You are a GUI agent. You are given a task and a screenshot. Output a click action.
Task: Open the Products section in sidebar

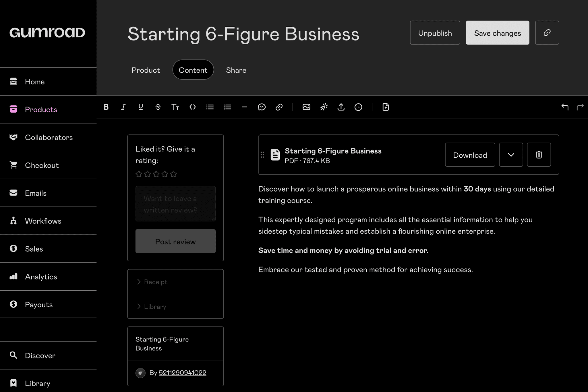click(41, 109)
